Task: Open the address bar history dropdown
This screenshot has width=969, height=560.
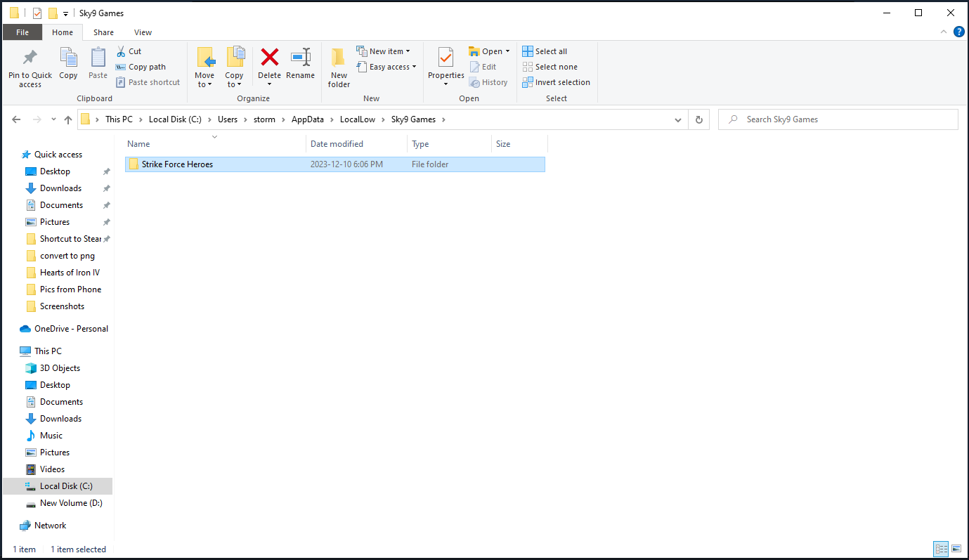Action: tap(678, 119)
